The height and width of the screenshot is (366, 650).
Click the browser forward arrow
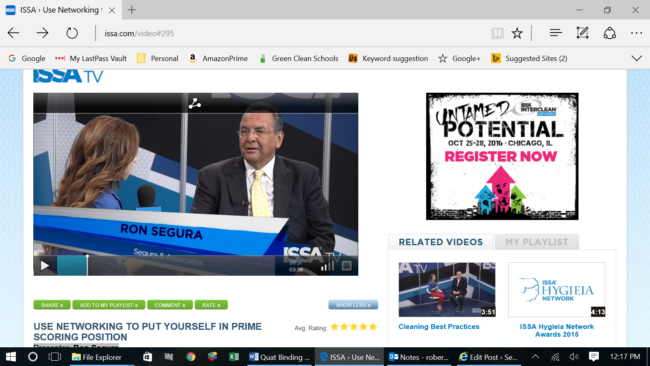(x=42, y=33)
